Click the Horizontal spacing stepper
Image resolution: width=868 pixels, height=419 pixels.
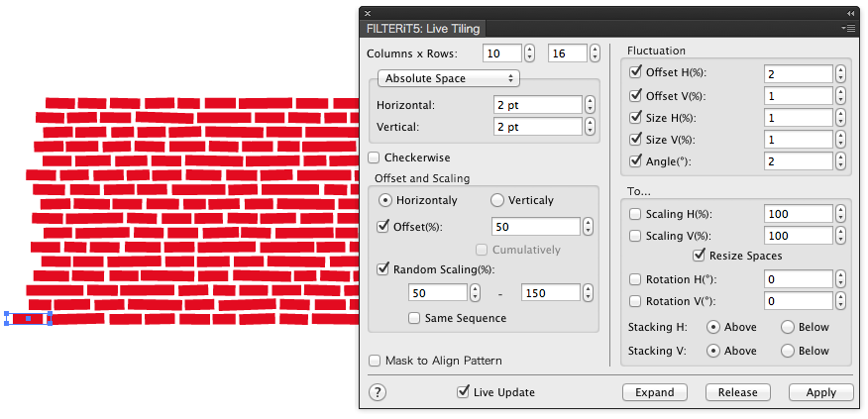tap(590, 104)
